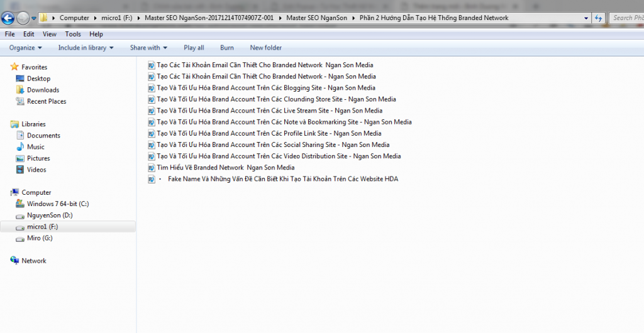Select Documents library in sidebar
644x333 pixels.
click(43, 135)
